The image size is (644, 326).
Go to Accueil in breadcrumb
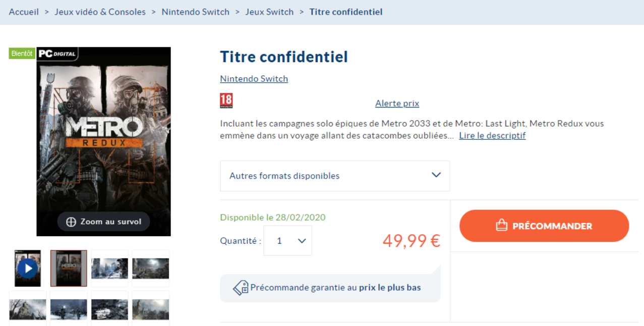[x=24, y=12]
